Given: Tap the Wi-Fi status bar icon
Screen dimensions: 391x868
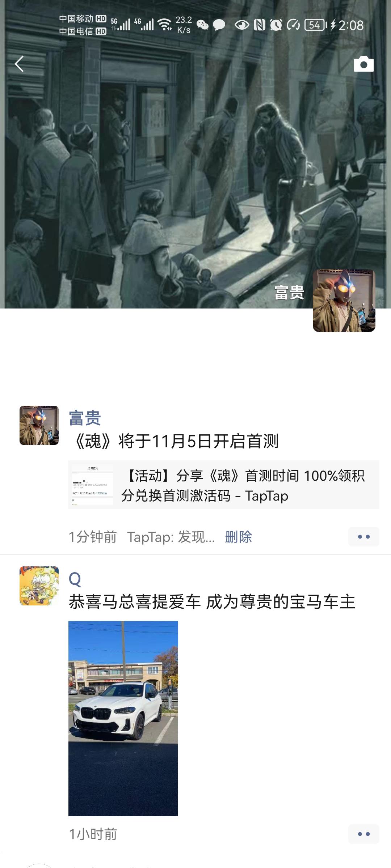Looking at the screenshot, I should click(x=165, y=25).
